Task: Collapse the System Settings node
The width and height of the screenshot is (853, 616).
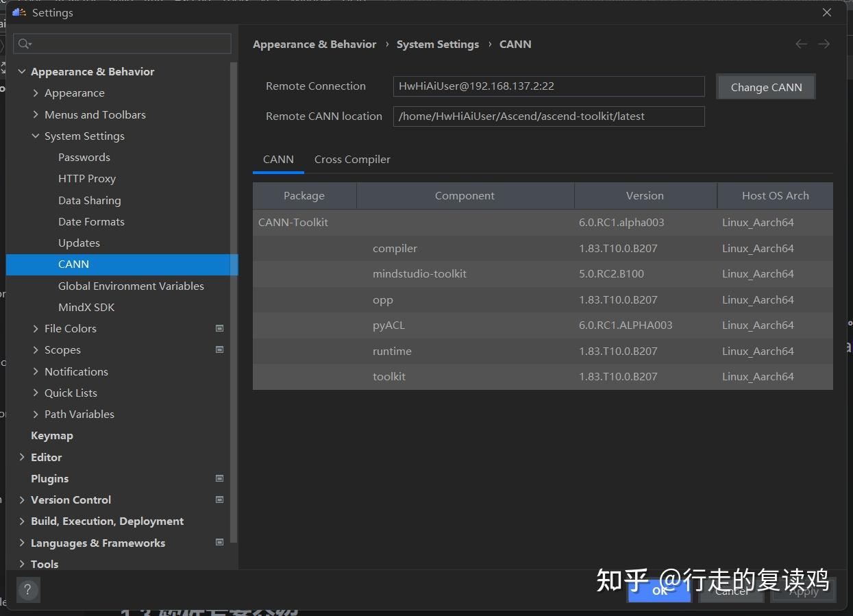Action: point(36,136)
